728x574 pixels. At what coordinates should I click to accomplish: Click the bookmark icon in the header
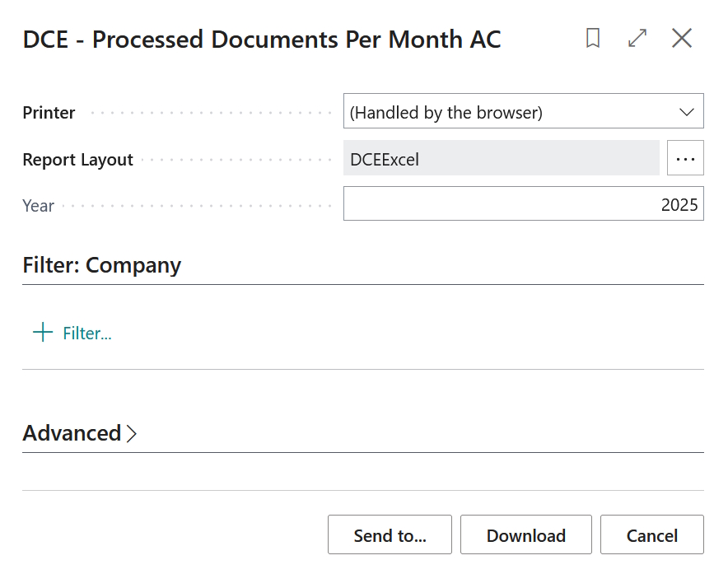tap(592, 38)
